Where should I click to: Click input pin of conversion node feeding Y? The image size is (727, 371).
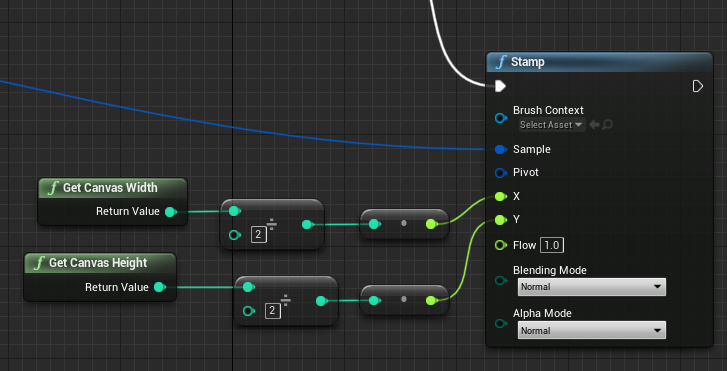(x=374, y=301)
